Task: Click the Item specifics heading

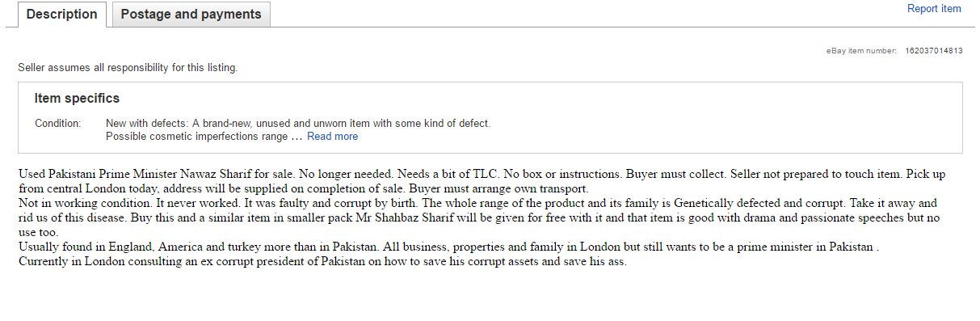Action: 77,99
